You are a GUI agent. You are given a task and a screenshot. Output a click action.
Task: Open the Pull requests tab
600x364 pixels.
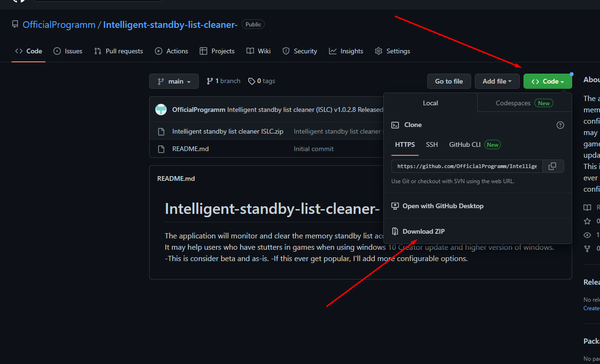tap(118, 51)
